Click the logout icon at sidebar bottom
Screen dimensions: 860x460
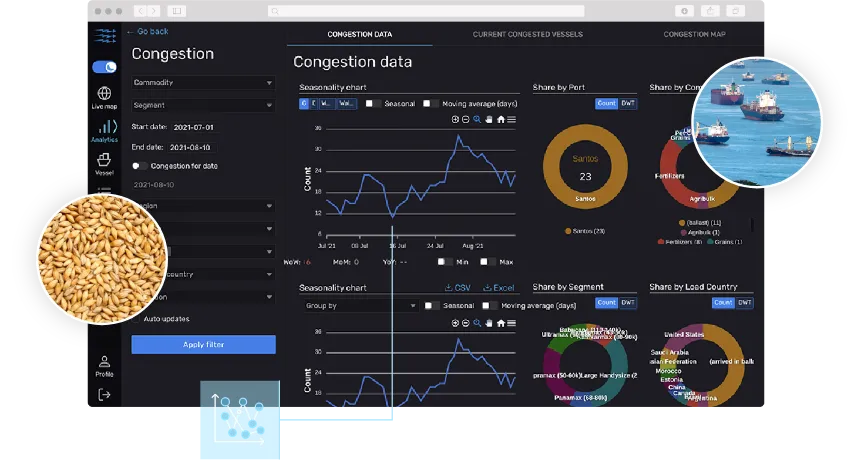coord(104,395)
